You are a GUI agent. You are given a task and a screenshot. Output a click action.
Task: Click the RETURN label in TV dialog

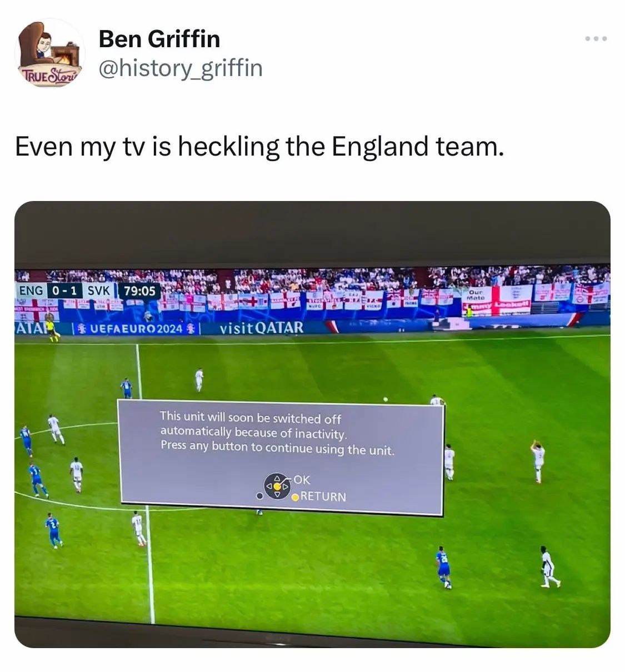pos(323,497)
